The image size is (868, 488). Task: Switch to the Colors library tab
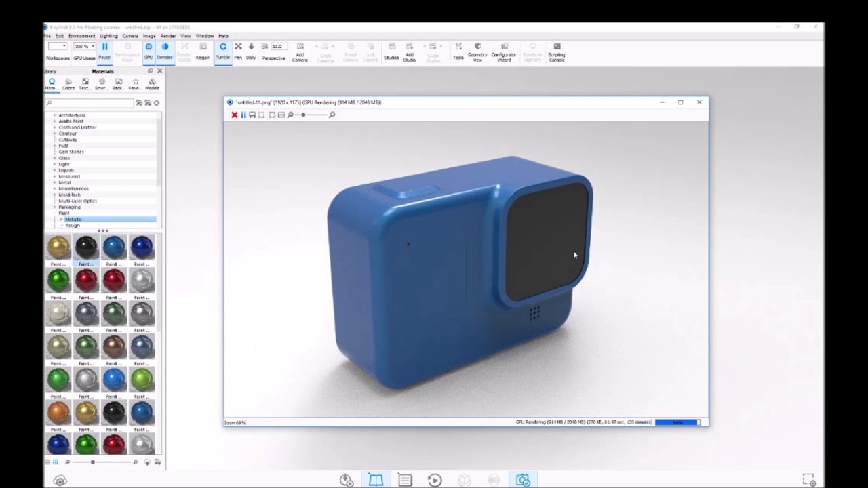pos(68,84)
